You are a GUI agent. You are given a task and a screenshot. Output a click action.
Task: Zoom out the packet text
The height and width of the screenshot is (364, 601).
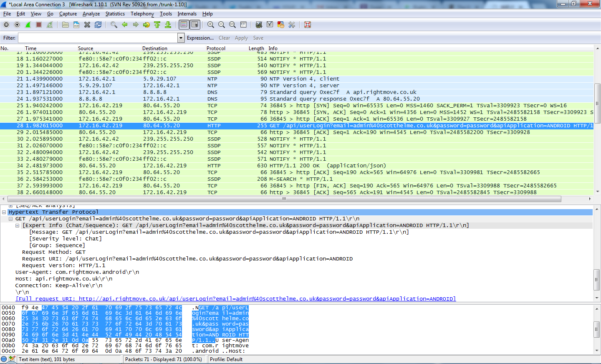tap(222, 25)
